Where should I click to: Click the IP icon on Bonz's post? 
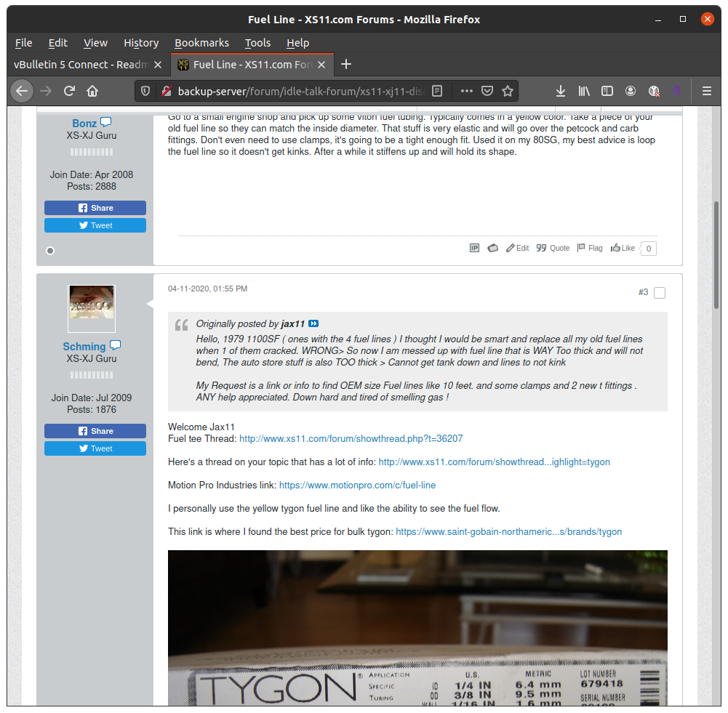(x=474, y=248)
